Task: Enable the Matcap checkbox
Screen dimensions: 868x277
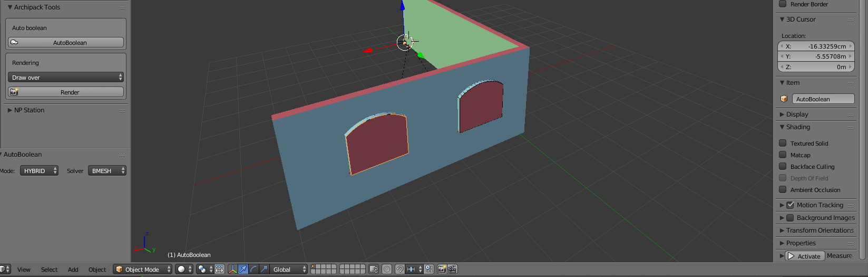Action: click(x=783, y=155)
